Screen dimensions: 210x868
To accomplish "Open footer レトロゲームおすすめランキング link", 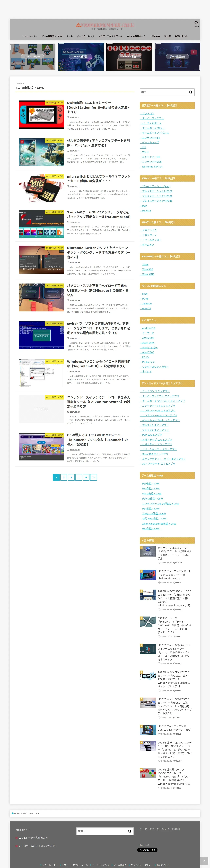I will (38, 846).
